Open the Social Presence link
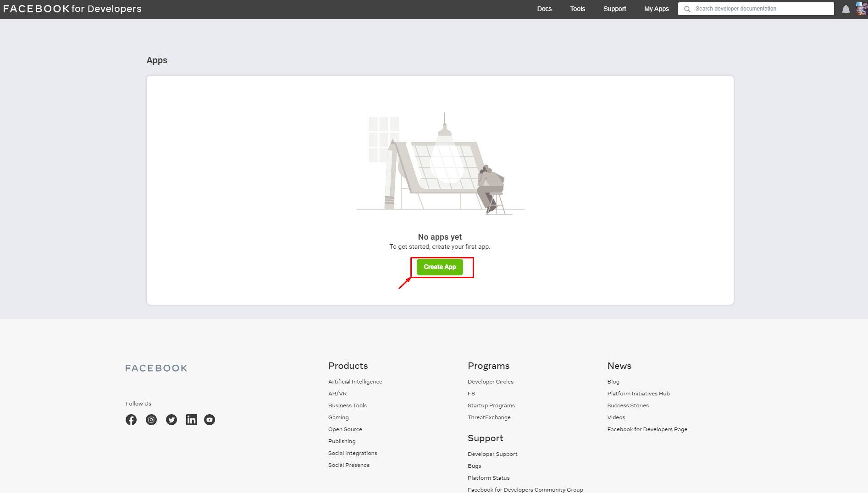The height and width of the screenshot is (493, 868). [349, 465]
